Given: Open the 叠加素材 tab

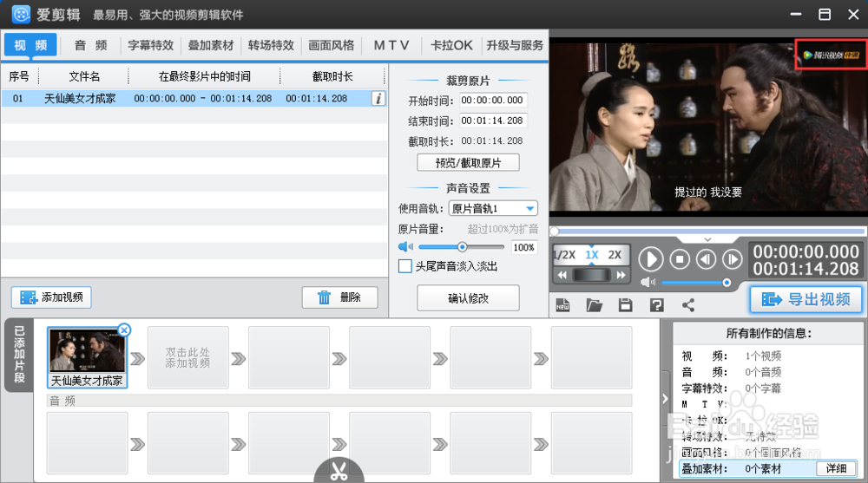Looking at the screenshot, I should [211, 45].
